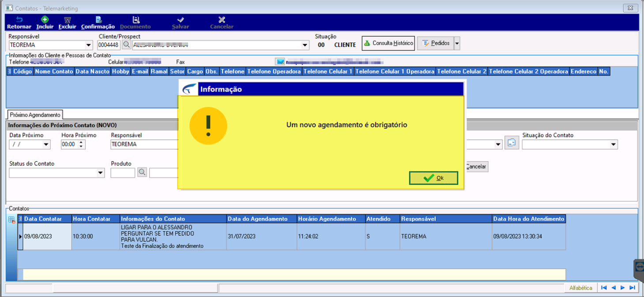644x297 pixels.
Task: Select the Próximo Agendamento tab
Action: point(35,115)
